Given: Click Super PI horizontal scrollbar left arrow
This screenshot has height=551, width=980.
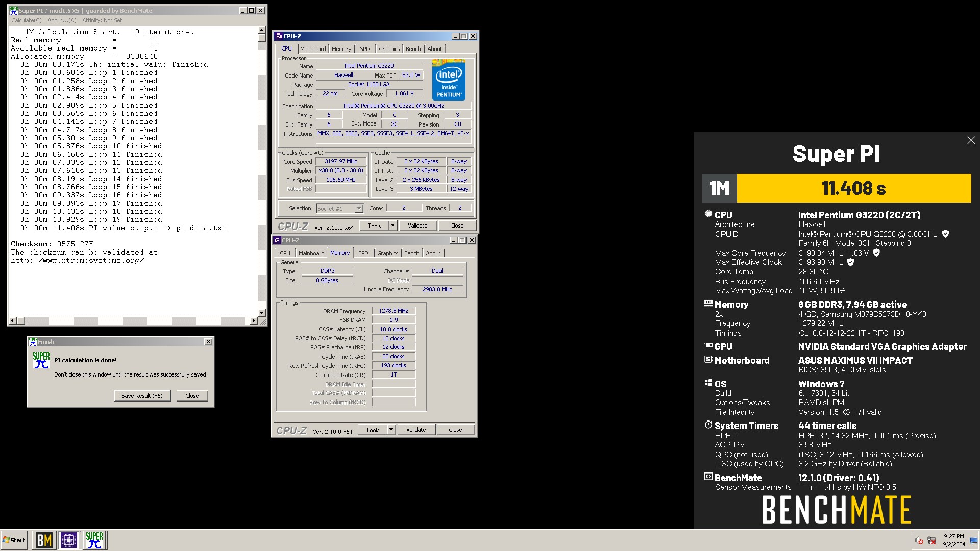Looking at the screenshot, I should [x=13, y=320].
